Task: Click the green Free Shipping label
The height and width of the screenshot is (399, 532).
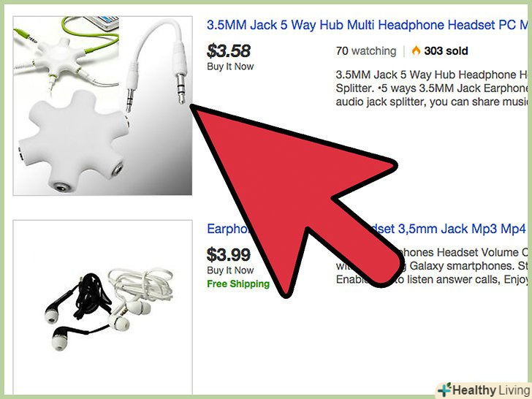Action: coord(238,284)
